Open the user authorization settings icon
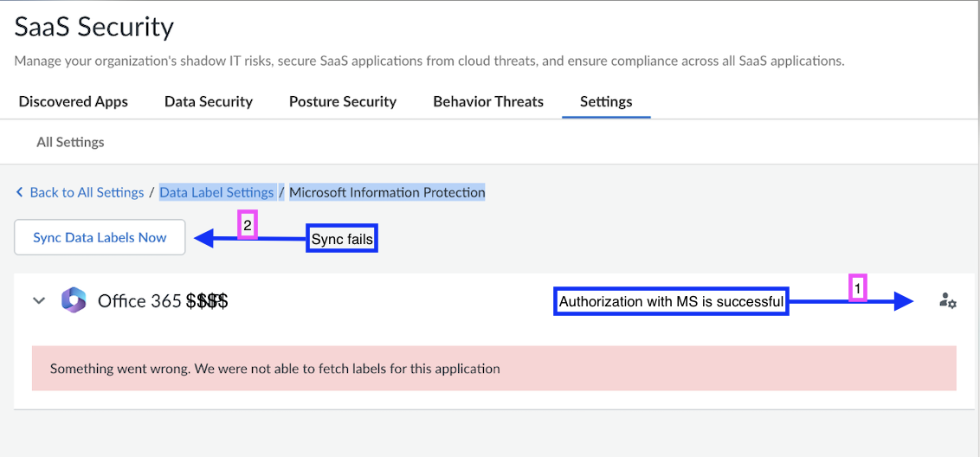980x457 pixels. pyautogui.click(x=948, y=301)
